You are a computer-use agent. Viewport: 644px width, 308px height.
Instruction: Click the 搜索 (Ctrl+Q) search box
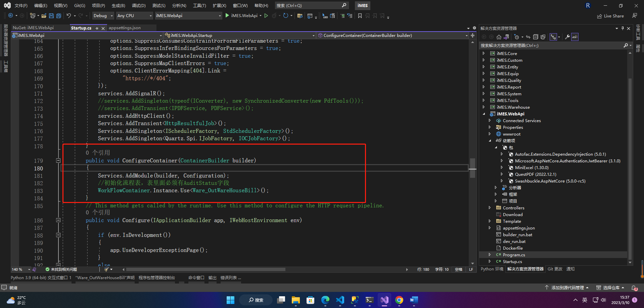[x=311, y=5]
